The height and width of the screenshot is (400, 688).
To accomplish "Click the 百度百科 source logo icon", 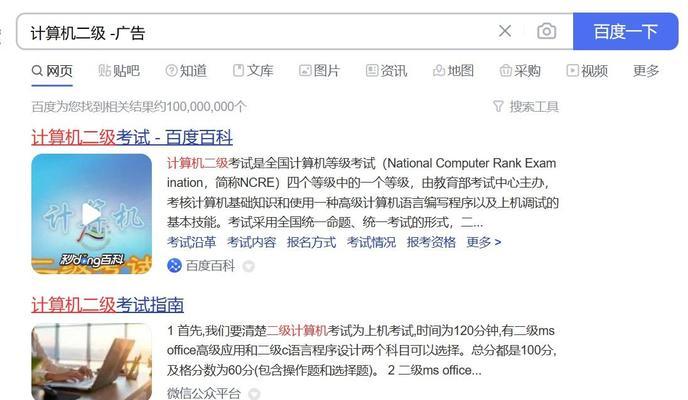I will pos(174,266).
